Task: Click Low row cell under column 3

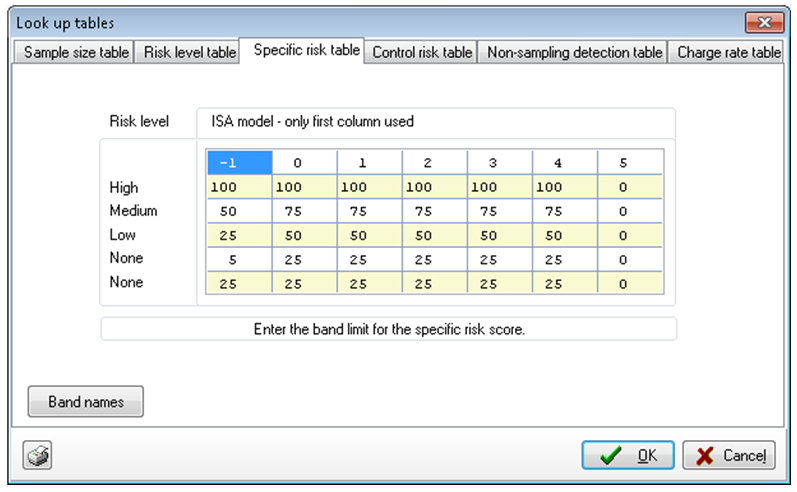Action: point(500,235)
